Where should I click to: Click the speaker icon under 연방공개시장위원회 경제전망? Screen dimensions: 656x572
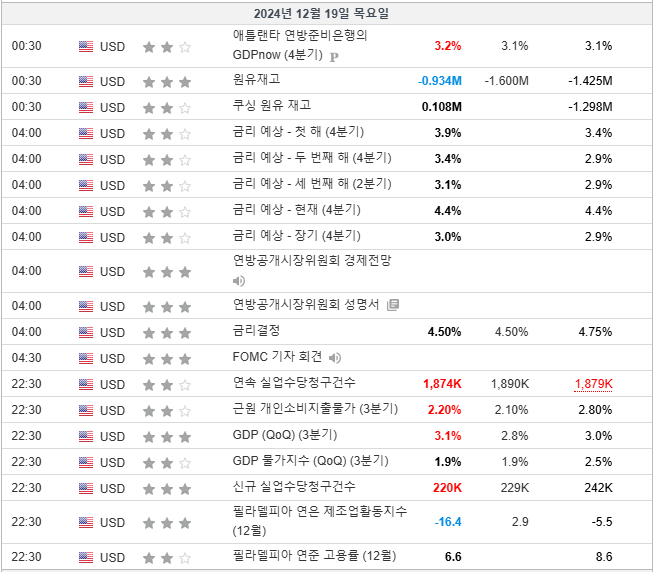(x=238, y=281)
